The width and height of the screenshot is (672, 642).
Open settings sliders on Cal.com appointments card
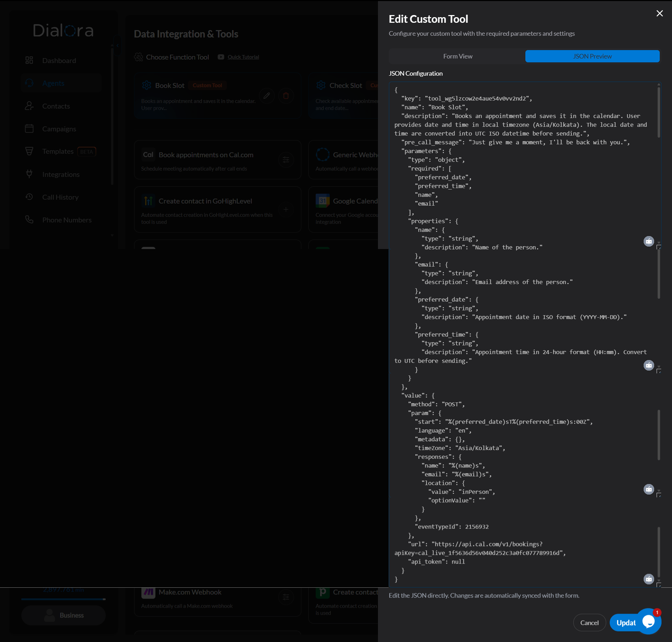click(x=286, y=160)
